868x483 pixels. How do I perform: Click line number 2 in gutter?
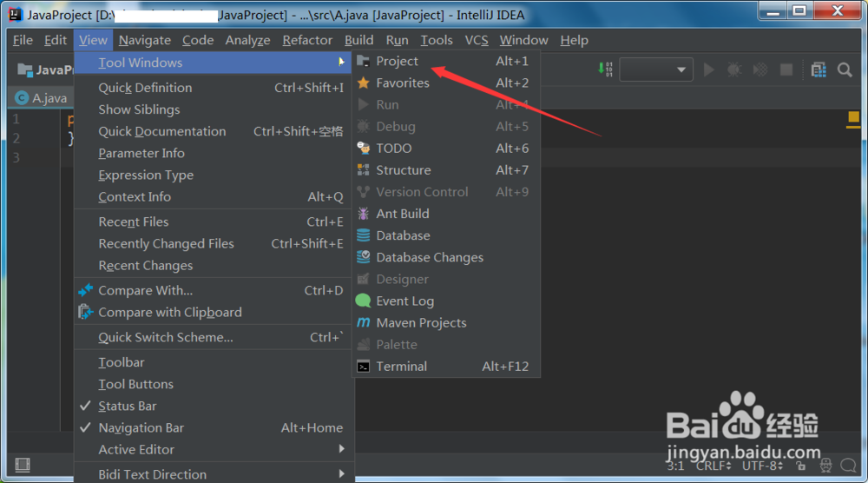16,138
